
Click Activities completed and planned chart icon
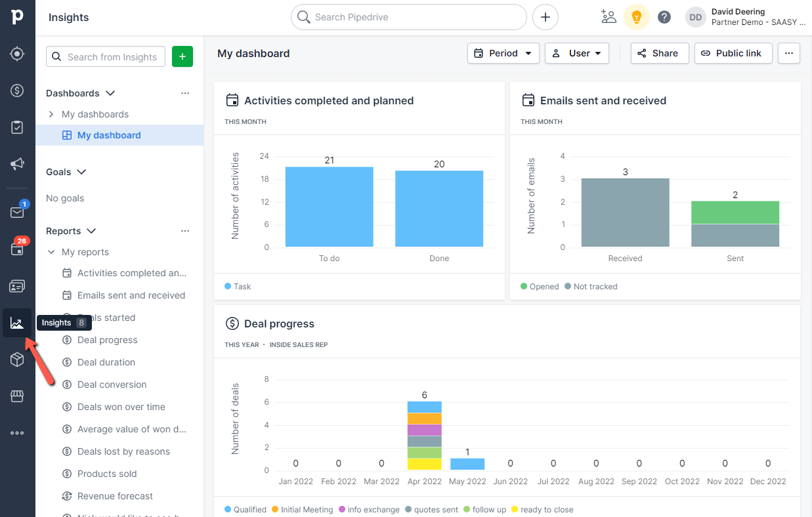coord(232,100)
